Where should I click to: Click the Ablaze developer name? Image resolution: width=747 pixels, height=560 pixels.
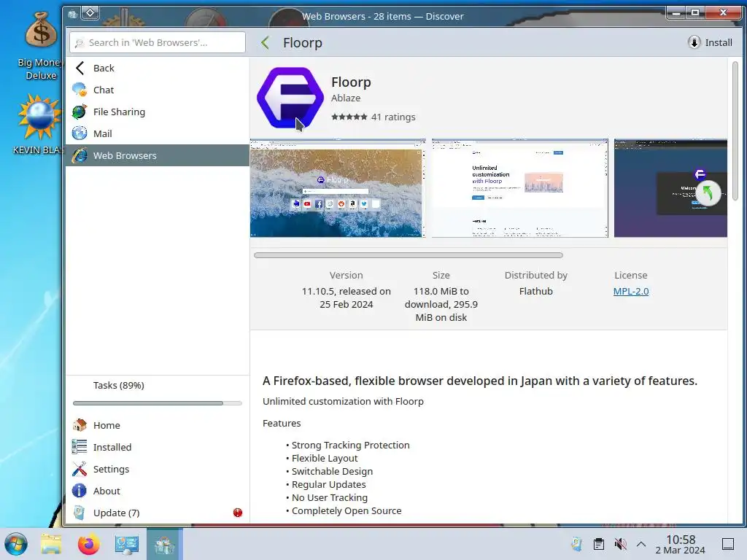345,98
